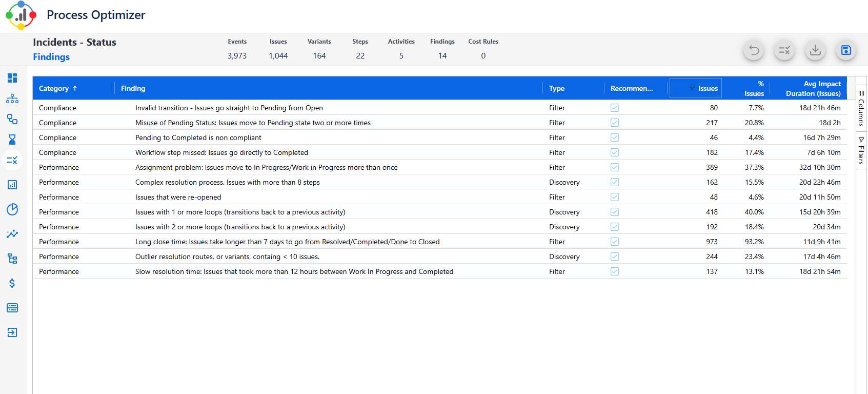
Task: Expand the Columns side panel
Action: pyautogui.click(x=861, y=109)
